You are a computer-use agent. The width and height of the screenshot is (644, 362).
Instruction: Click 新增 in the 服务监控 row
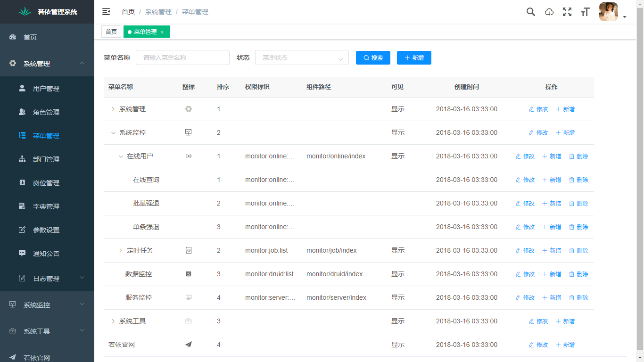(552, 297)
